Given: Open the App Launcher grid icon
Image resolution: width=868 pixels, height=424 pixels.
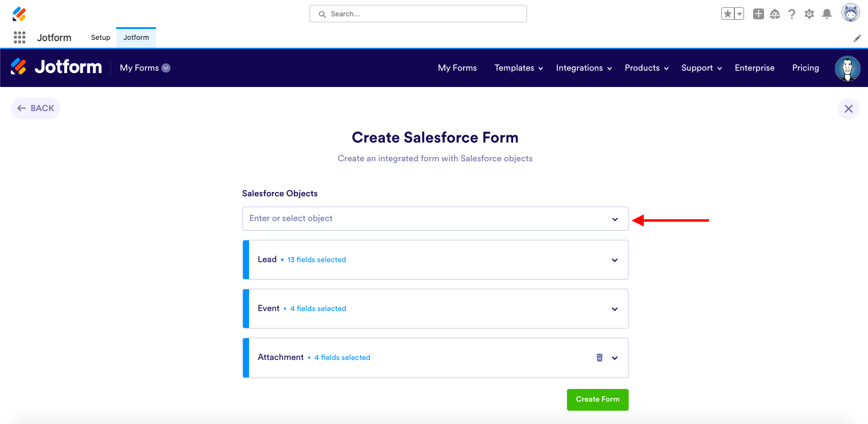Looking at the screenshot, I should point(19,37).
